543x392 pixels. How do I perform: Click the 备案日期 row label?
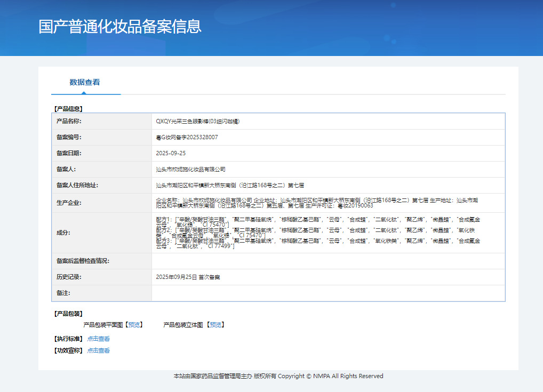click(x=69, y=153)
